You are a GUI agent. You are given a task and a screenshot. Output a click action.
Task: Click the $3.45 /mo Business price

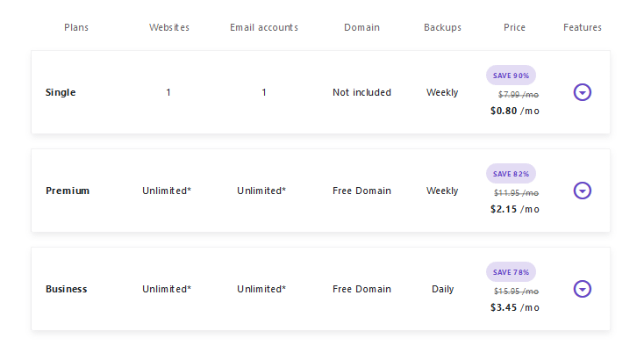point(515,308)
